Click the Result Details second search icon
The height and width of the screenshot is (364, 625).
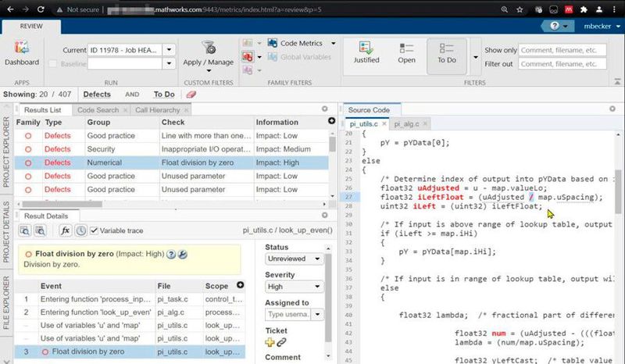tap(40, 230)
